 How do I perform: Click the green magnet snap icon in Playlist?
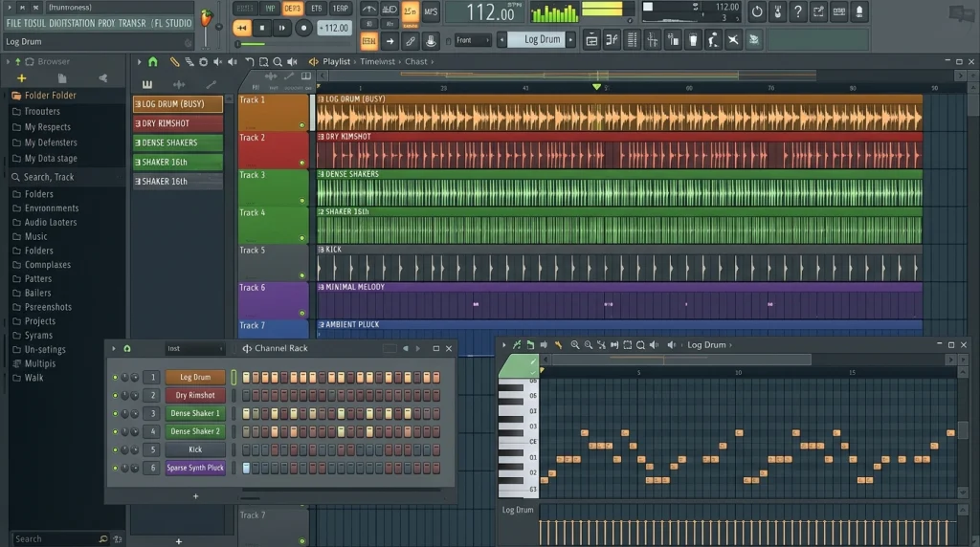pos(152,62)
